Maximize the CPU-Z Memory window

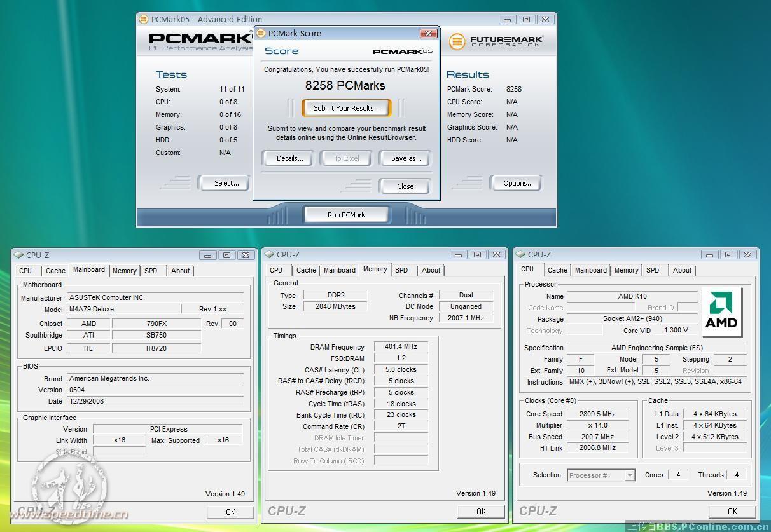point(477,255)
